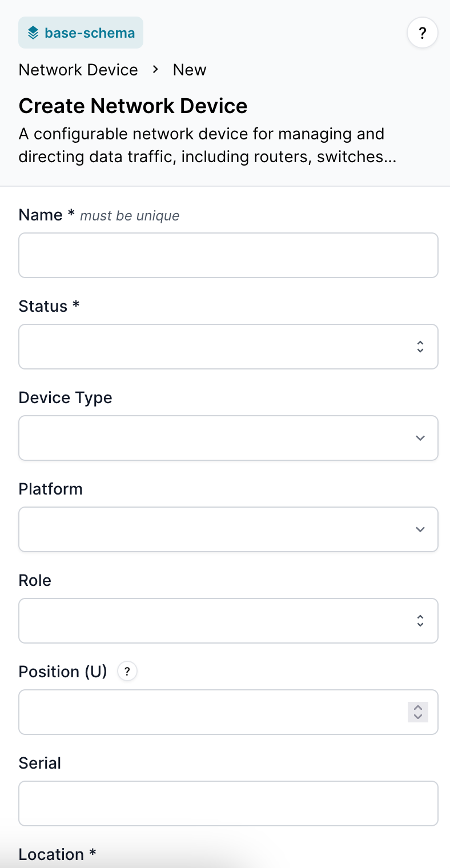This screenshot has height=868, width=450.
Task: Click the Status field up-down selector icon
Action: pos(420,347)
